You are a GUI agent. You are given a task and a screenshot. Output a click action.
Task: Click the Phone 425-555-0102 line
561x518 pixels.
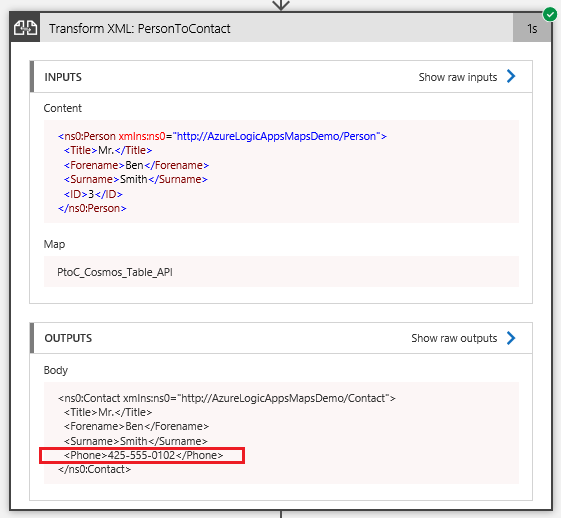tap(143, 455)
